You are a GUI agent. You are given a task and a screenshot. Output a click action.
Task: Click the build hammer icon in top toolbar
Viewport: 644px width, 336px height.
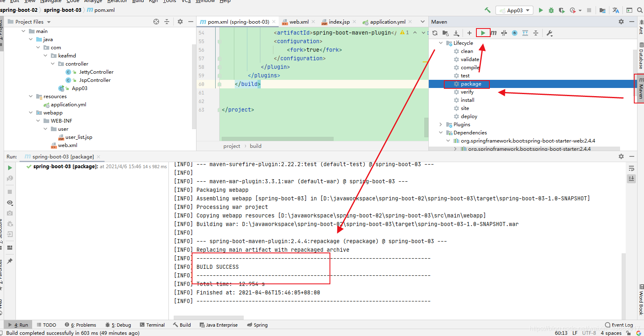(487, 10)
